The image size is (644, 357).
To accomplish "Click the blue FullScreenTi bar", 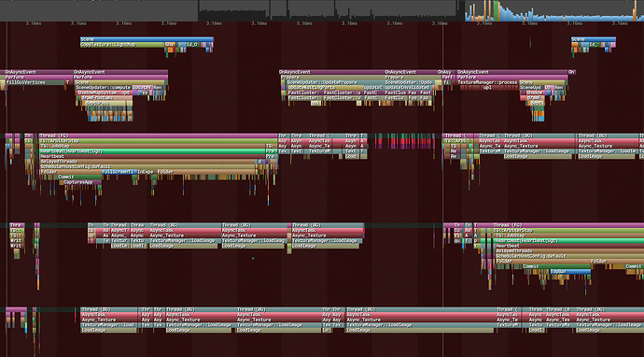I will (x=119, y=172).
